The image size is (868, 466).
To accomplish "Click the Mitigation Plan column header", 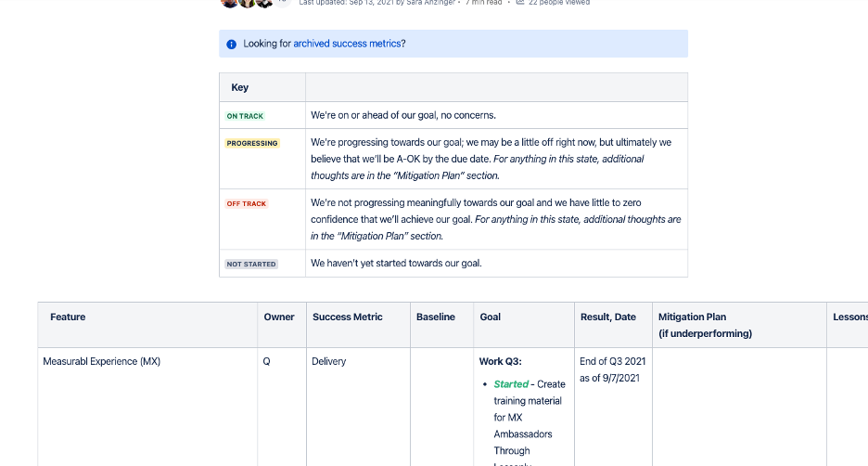I will point(740,325).
